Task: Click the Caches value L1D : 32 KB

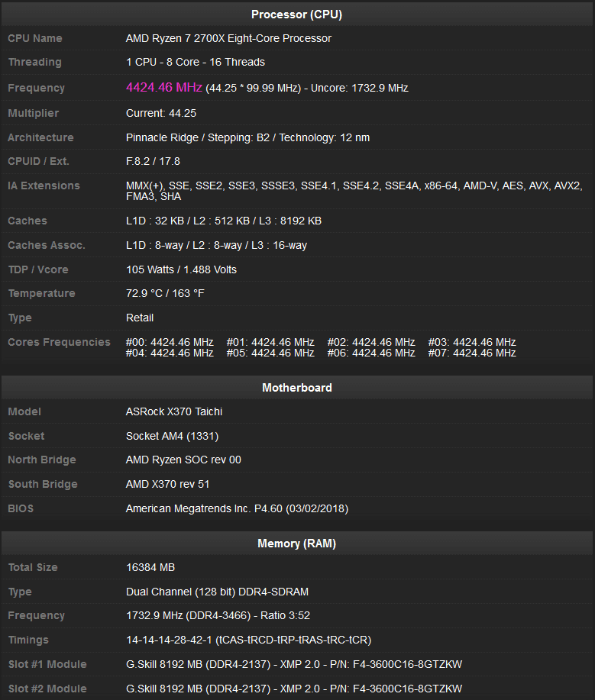Action: click(223, 221)
